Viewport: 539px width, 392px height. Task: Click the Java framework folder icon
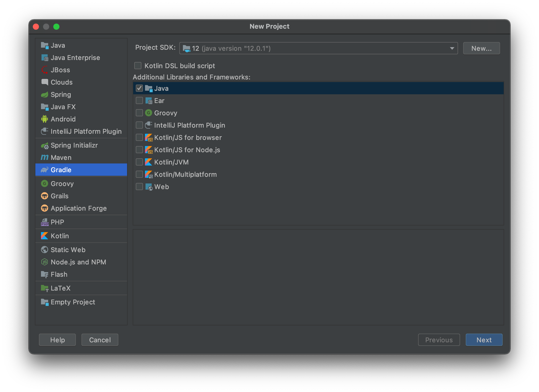click(149, 88)
